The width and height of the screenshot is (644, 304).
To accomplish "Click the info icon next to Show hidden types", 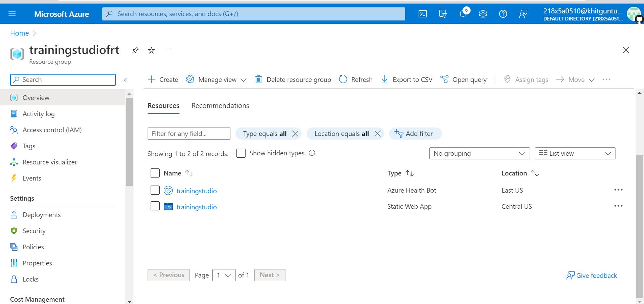I will (x=312, y=153).
